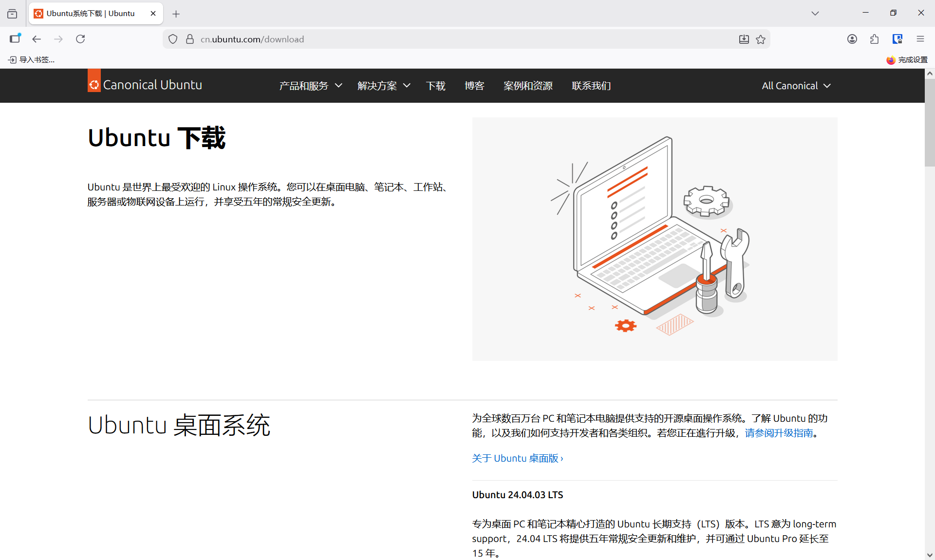This screenshot has width=935, height=560.
Task: Expand the 解决方案 dropdown menu
Action: 383,86
